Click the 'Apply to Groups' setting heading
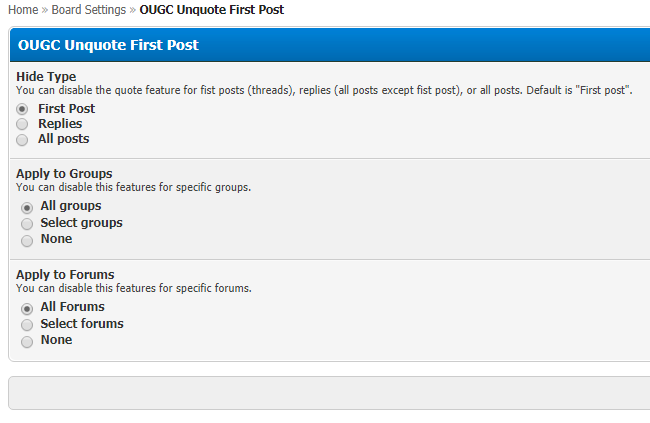The width and height of the screenshot is (650, 423). pyautogui.click(x=64, y=174)
